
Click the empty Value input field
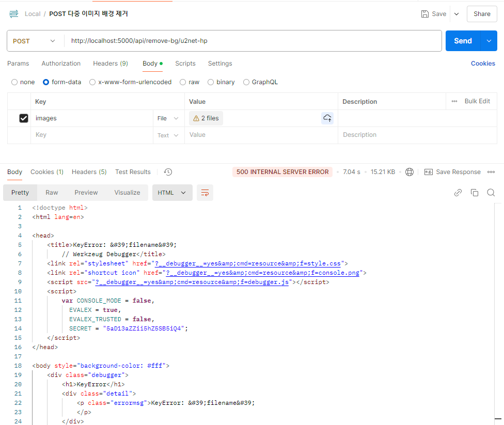[x=261, y=135]
